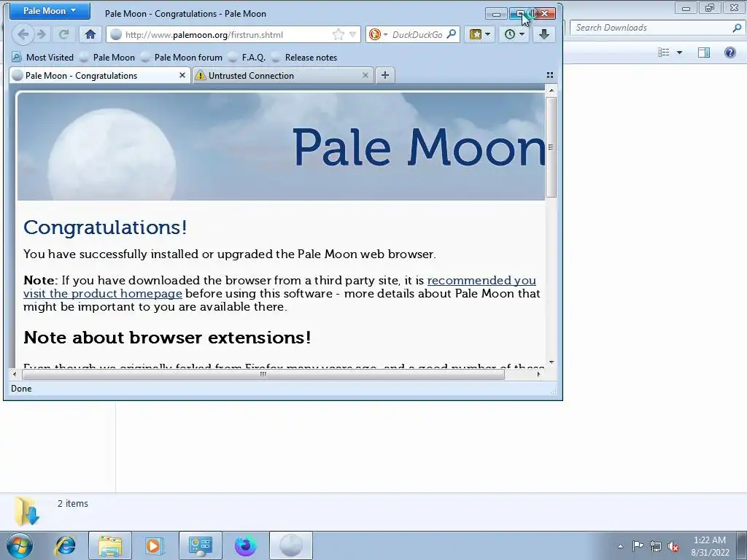Open the DuckDuckGo search engine selector
This screenshot has width=747, height=560.
click(x=379, y=34)
